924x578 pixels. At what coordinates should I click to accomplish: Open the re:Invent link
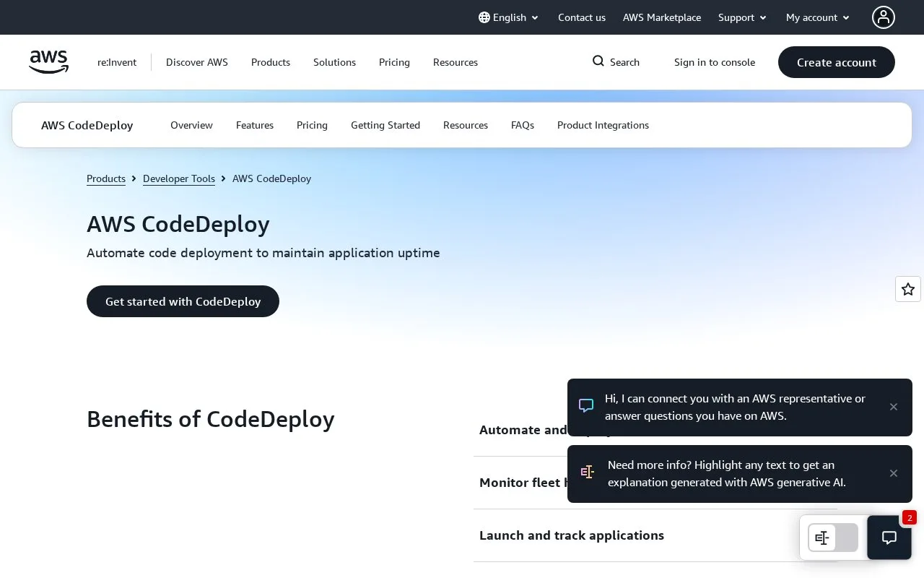117,62
